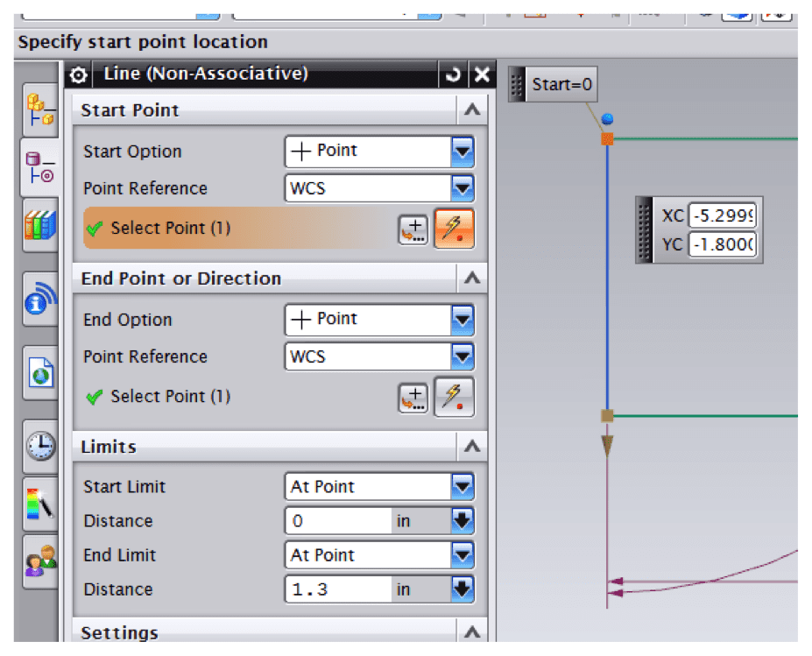Open the point dialog for End Point
The image size is (812, 656).
point(413,395)
